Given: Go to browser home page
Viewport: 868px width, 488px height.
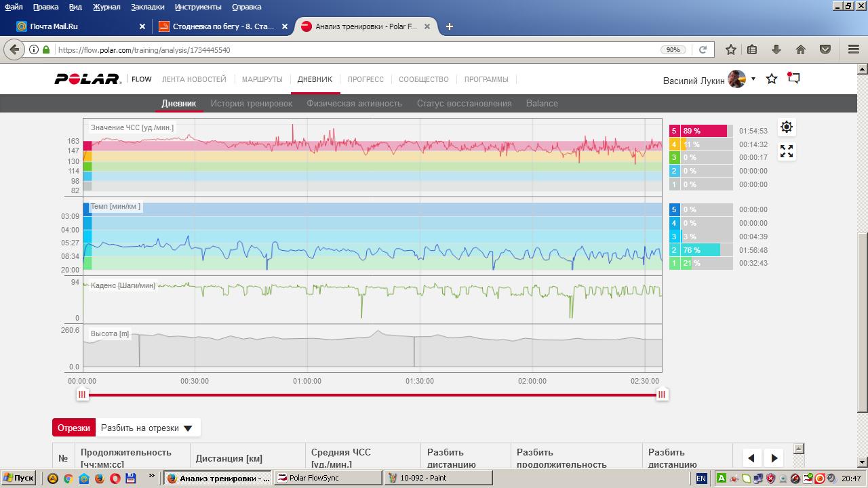Looking at the screenshot, I should (x=801, y=49).
